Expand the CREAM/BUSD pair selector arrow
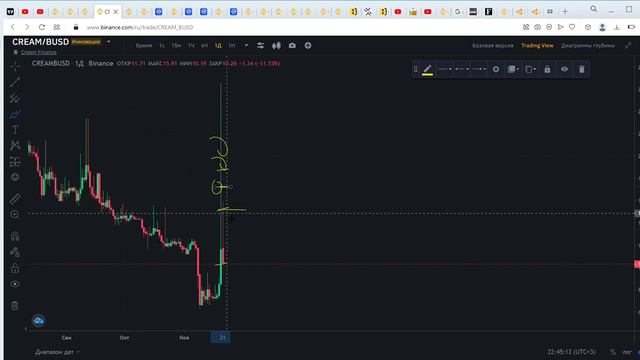640x360 pixels. click(109, 42)
